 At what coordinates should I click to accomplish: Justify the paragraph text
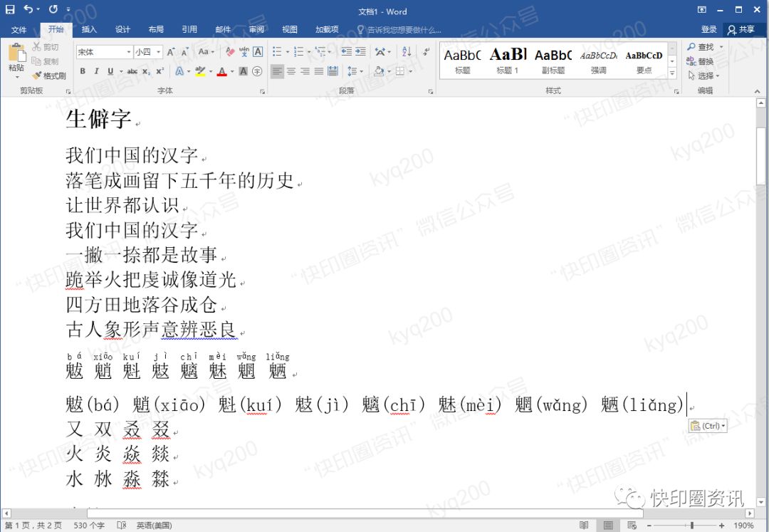pos(319,71)
